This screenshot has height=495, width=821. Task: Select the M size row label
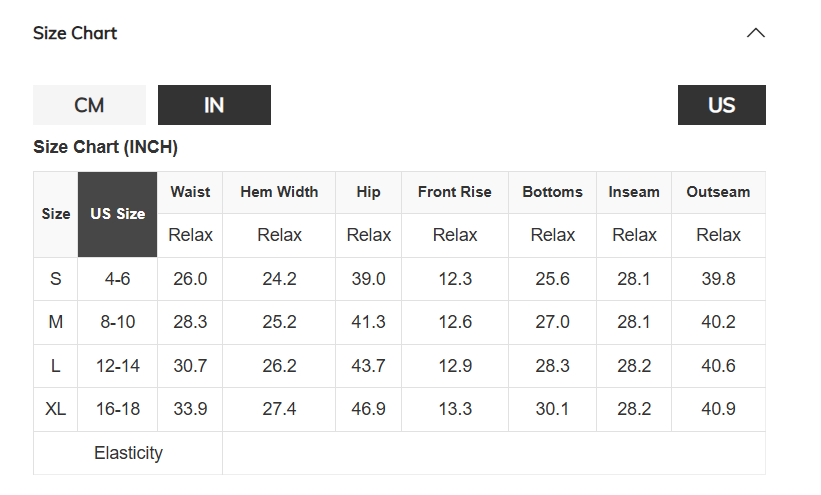click(56, 322)
